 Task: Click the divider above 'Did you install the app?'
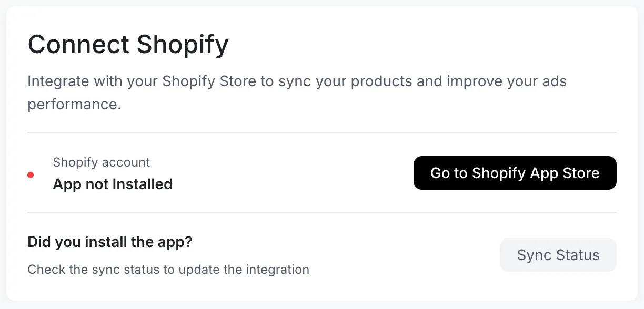[x=321, y=212]
